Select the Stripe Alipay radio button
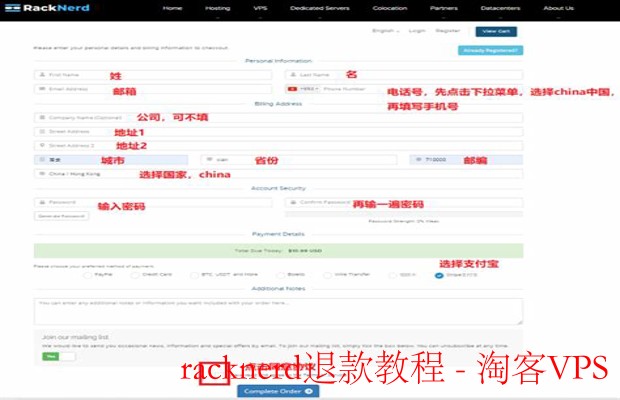 439,275
